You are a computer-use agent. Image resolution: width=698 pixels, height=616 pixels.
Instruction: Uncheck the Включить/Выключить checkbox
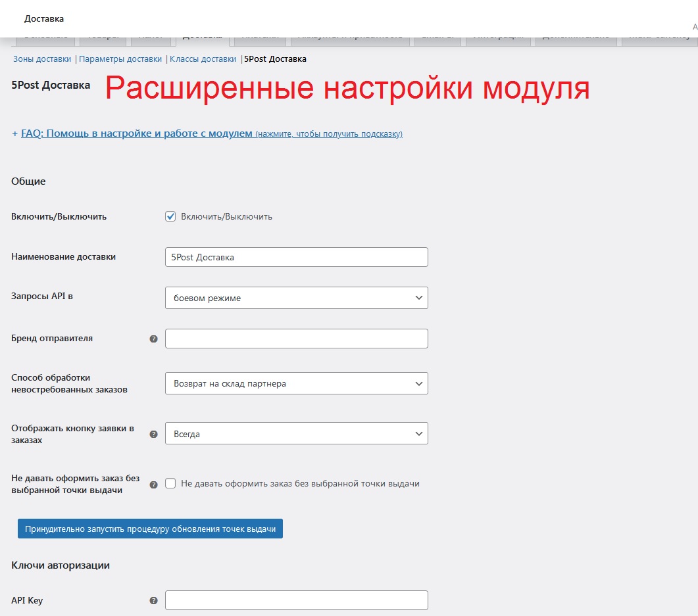click(x=170, y=216)
